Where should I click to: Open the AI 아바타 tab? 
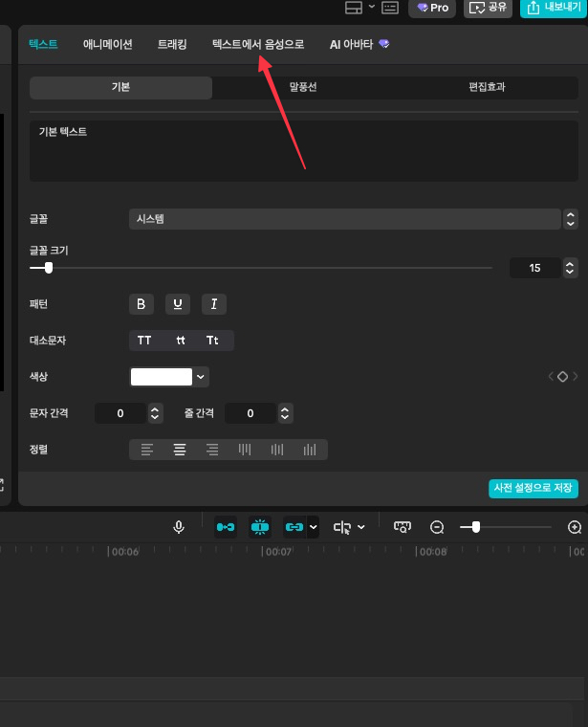[359, 44]
